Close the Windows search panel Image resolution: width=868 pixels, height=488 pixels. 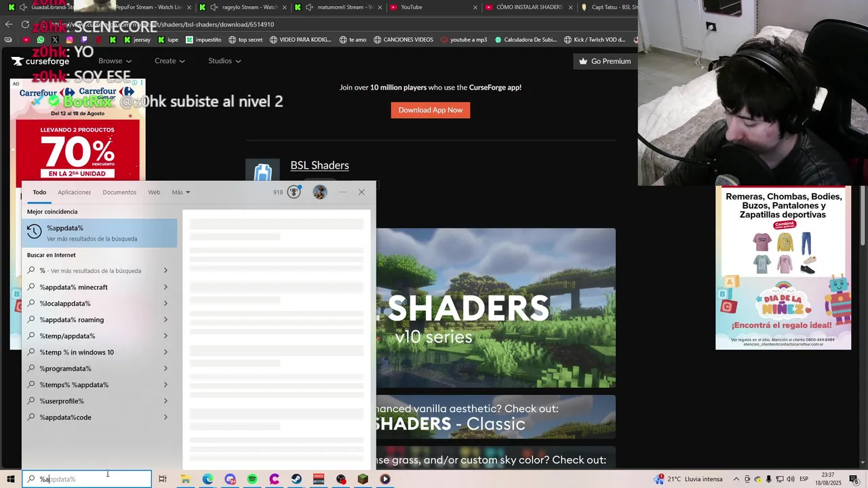pos(361,192)
